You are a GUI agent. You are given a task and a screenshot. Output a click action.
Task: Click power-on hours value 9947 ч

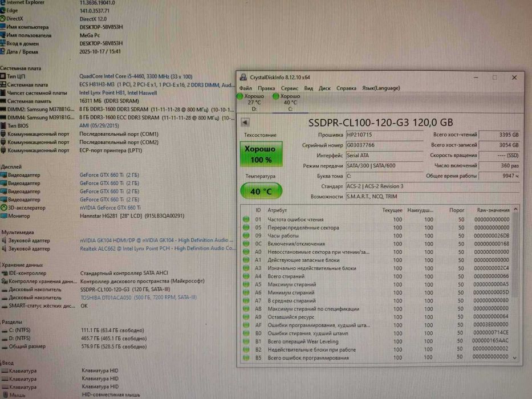pos(499,176)
